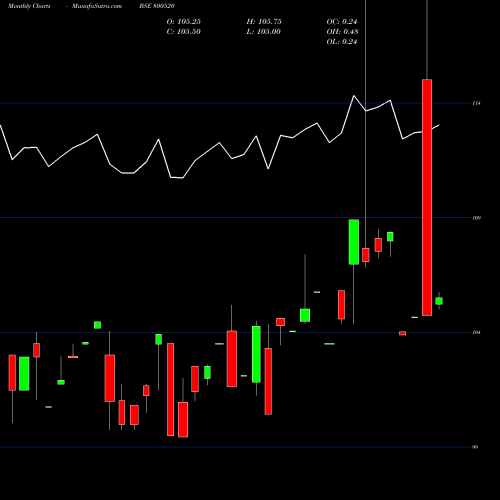Click the large green candle topping at 109
The width and height of the screenshot is (500, 500).
354,242
